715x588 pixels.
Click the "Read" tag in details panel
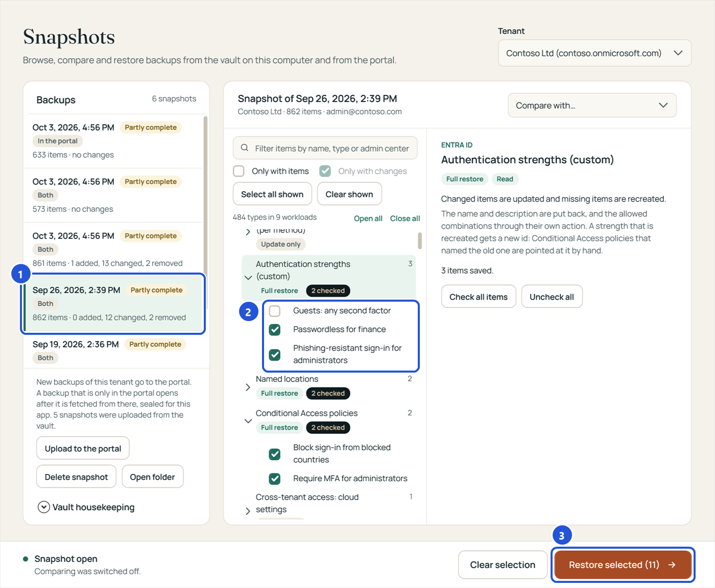[x=505, y=179]
